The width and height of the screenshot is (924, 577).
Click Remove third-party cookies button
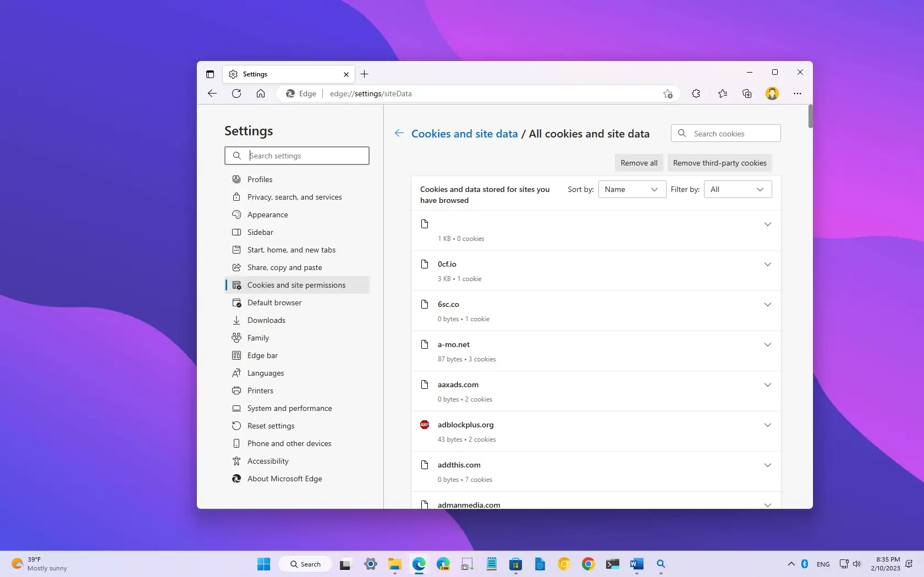point(719,163)
